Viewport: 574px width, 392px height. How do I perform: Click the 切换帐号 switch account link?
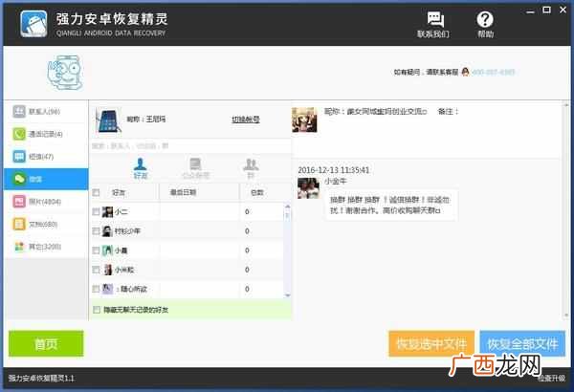[246, 120]
